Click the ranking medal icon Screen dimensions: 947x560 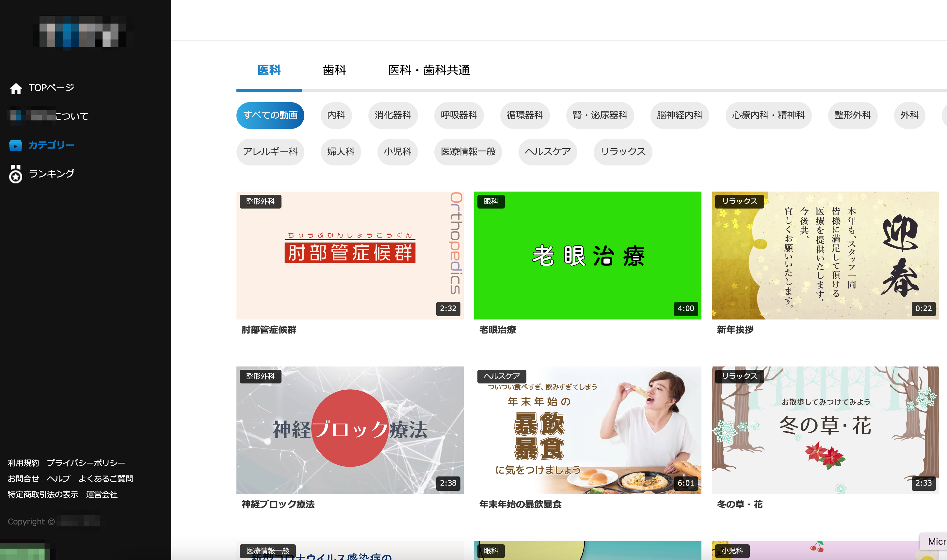pyautogui.click(x=15, y=174)
